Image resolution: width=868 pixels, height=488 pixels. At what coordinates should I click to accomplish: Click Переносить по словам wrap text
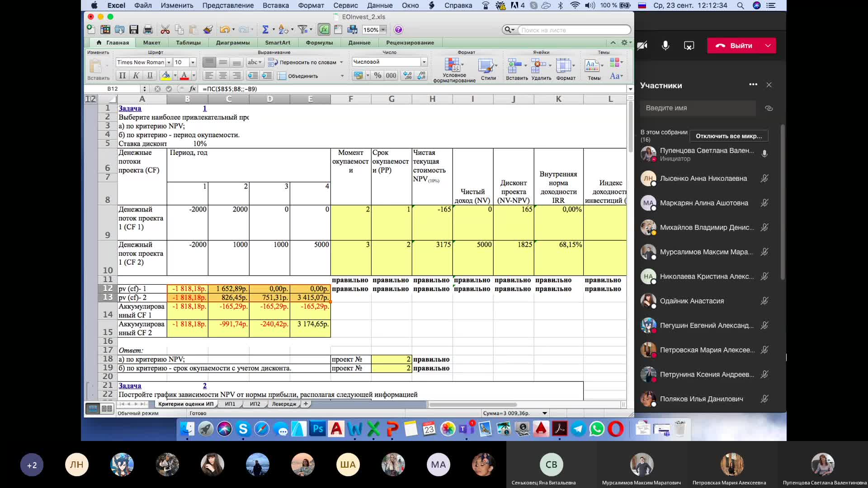(x=302, y=62)
